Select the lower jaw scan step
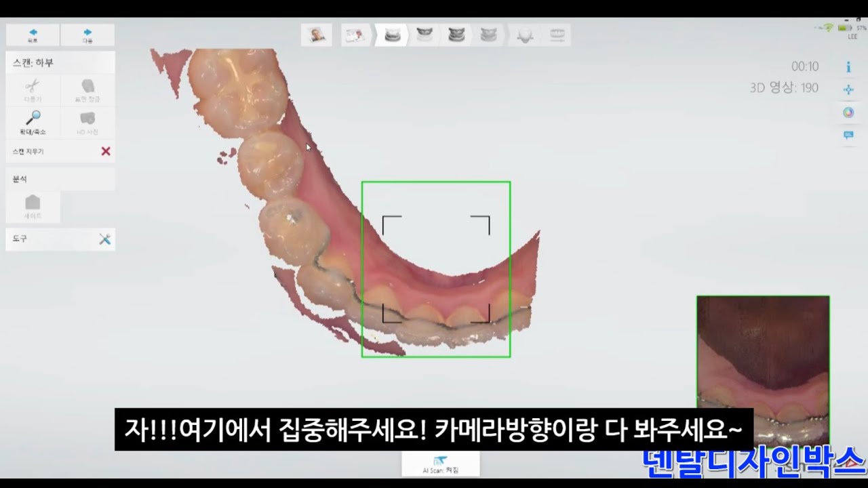The width and height of the screenshot is (868, 488). (x=392, y=35)
